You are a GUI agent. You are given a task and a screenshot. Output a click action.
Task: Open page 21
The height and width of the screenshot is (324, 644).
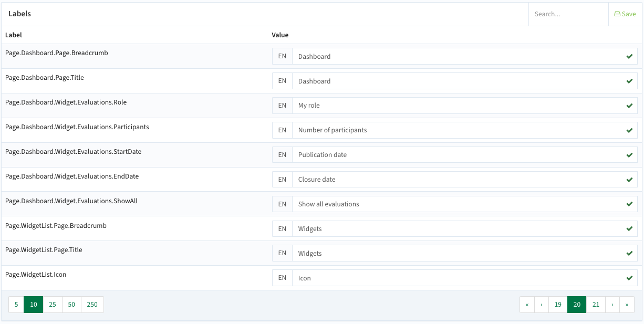point(596,305)
